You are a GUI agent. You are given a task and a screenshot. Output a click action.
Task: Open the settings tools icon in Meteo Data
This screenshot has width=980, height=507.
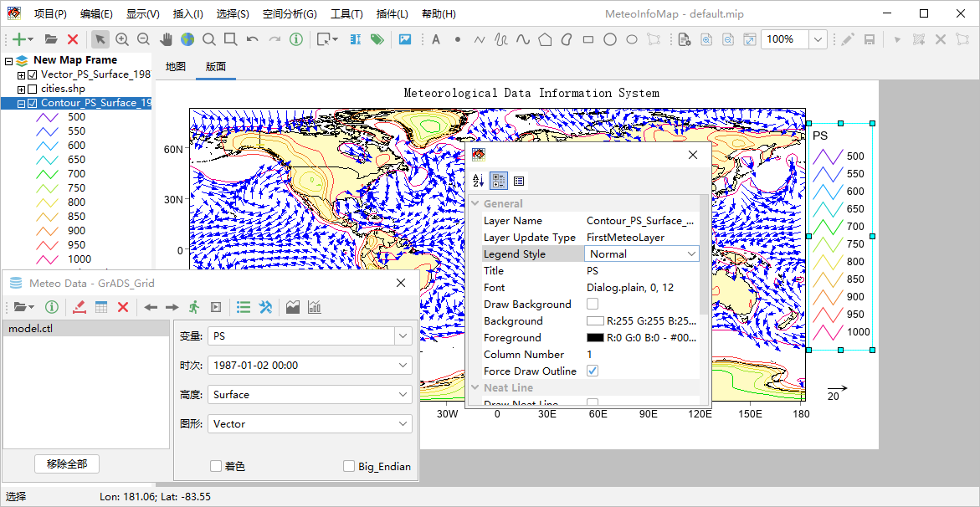[x=266, y=307]
